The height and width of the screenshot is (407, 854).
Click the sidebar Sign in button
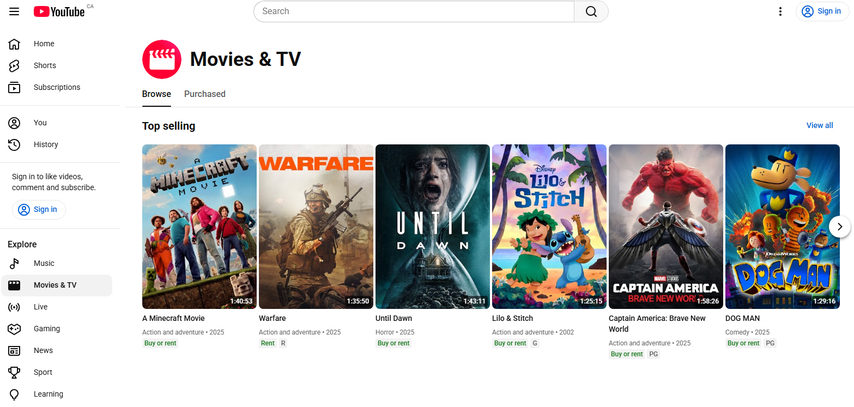38,209
